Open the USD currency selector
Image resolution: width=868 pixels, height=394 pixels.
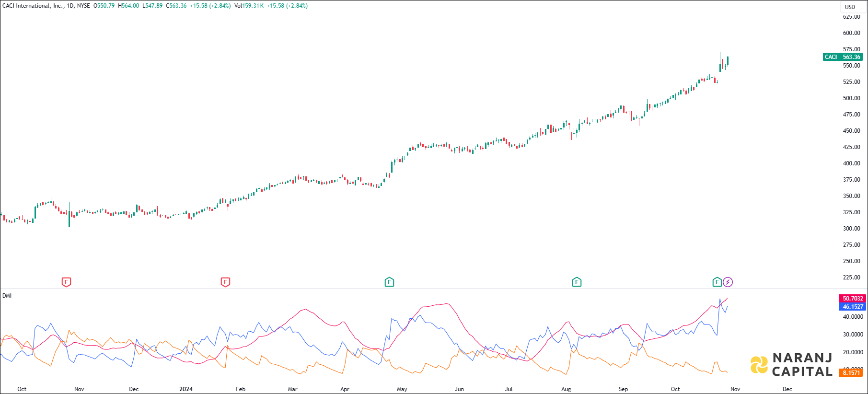click(x=850, y=7)
